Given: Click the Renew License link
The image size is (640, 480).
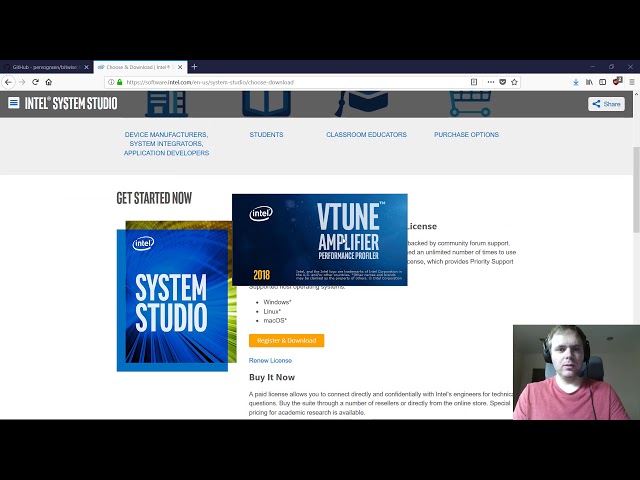Looking at the screenshot, I should [270, 360].
